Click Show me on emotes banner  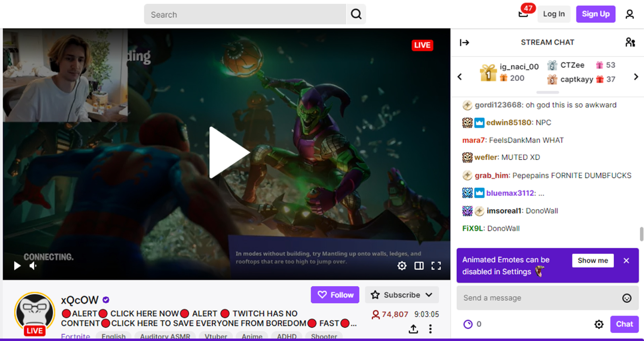pos(593,261)
